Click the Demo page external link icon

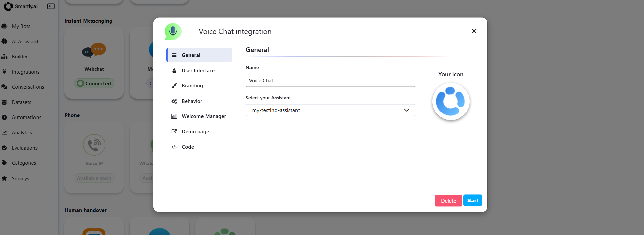(174, 131)
